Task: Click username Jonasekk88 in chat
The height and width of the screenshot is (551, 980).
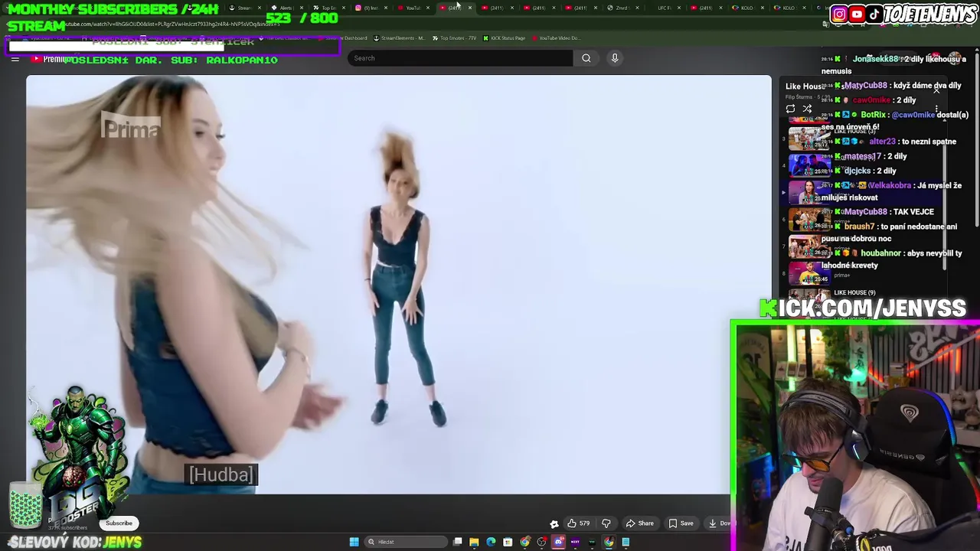Action: coord(875,59)
